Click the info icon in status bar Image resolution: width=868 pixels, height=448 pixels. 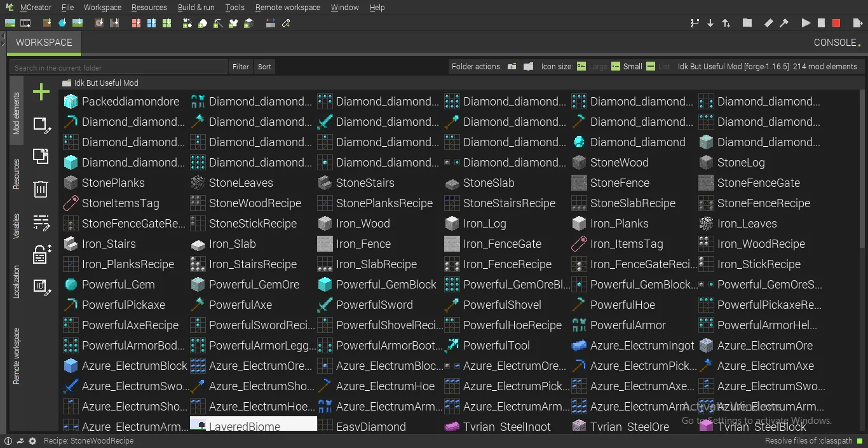click(x=8, y=441)
